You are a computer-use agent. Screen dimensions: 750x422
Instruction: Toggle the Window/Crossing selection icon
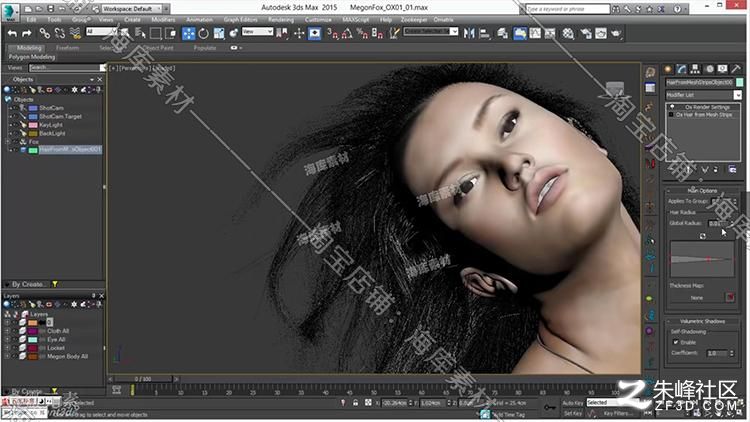pos(171,33)
